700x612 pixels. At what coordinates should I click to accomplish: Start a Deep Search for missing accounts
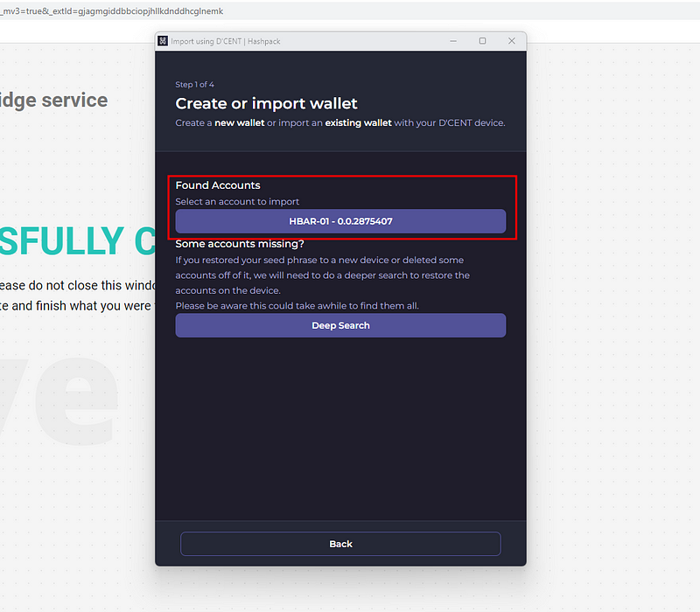coord(340,325)
